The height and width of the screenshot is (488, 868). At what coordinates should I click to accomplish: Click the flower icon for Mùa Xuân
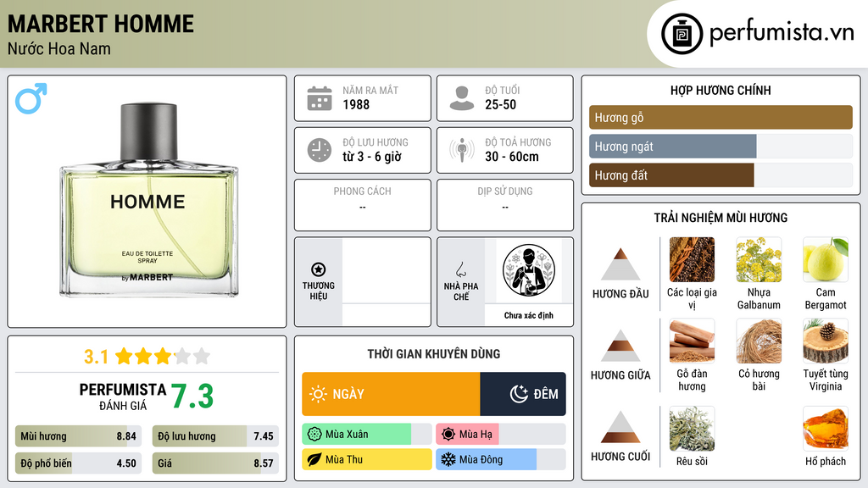(x=314, y=435)
